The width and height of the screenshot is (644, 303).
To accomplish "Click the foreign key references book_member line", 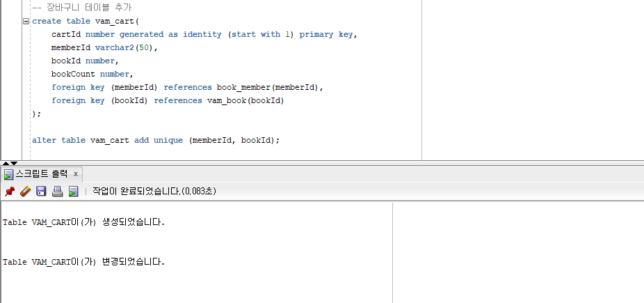I will pos(188,88).
